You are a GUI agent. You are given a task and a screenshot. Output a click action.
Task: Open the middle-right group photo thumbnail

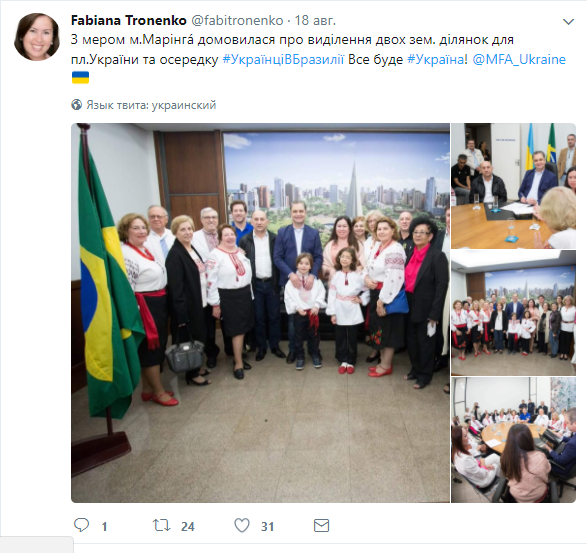(513, 313)
